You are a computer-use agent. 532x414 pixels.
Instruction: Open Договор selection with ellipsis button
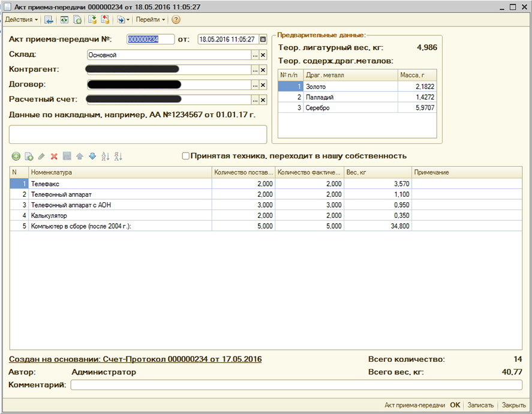click(x=254, y=85)
